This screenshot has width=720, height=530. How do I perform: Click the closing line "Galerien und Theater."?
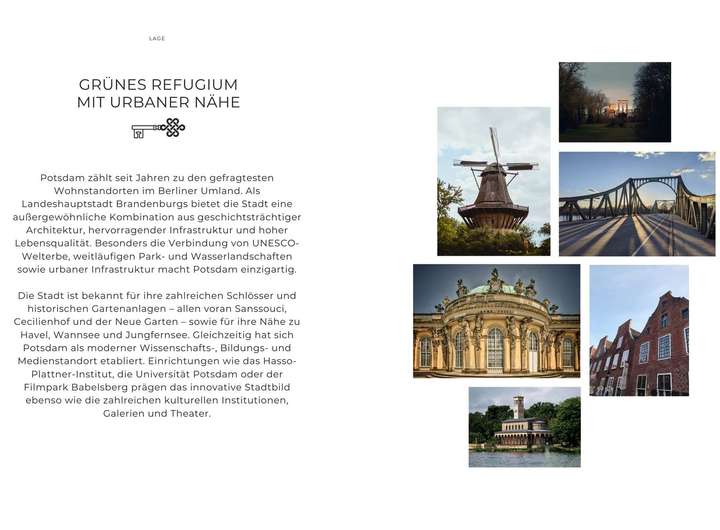tap(157, 412)
